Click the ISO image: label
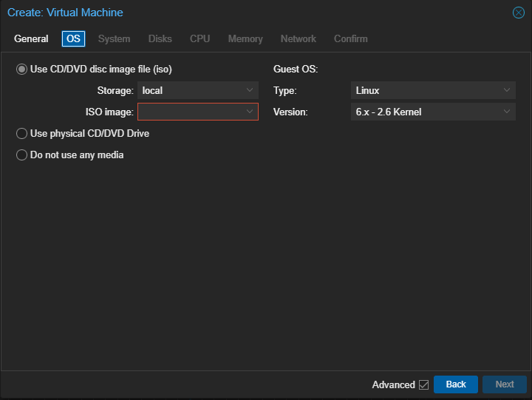The width and height of the screenshot is (532, 400). pos(109,112)
